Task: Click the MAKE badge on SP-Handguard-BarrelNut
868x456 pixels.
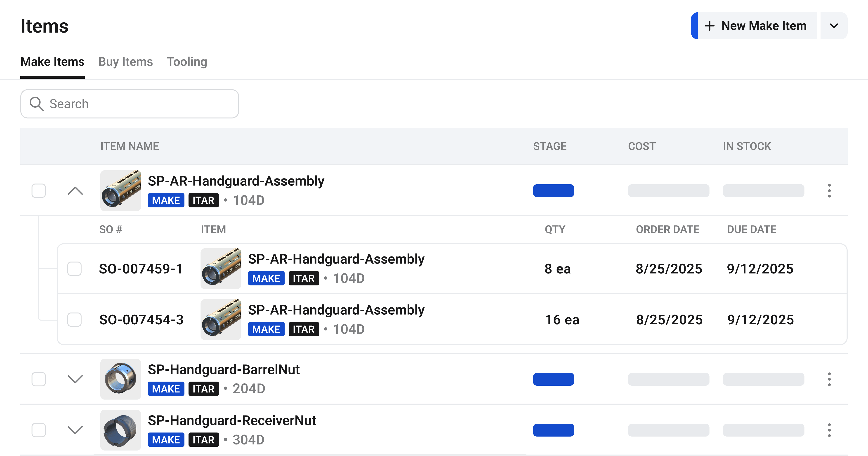Action: coord(166,389)
